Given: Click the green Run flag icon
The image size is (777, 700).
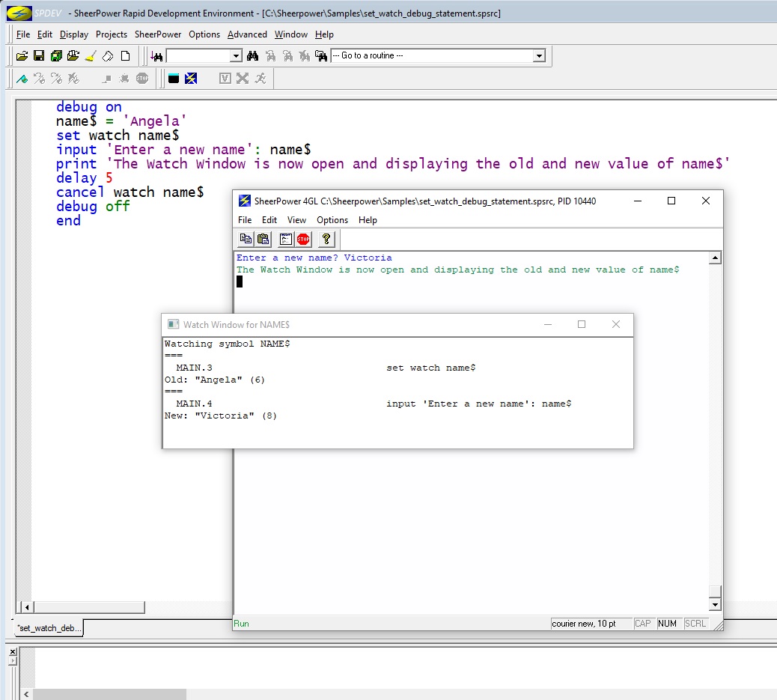Looking at the screenshot, I should [x=22, y=79].
